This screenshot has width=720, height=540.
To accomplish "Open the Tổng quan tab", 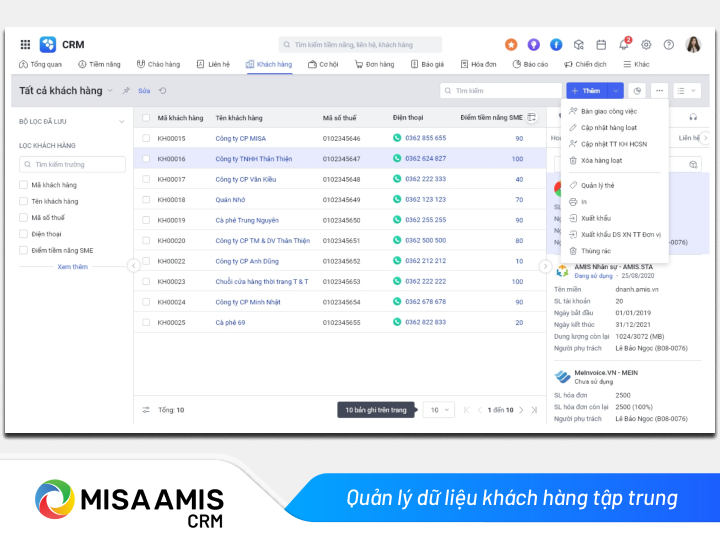I will pos(40,64).
